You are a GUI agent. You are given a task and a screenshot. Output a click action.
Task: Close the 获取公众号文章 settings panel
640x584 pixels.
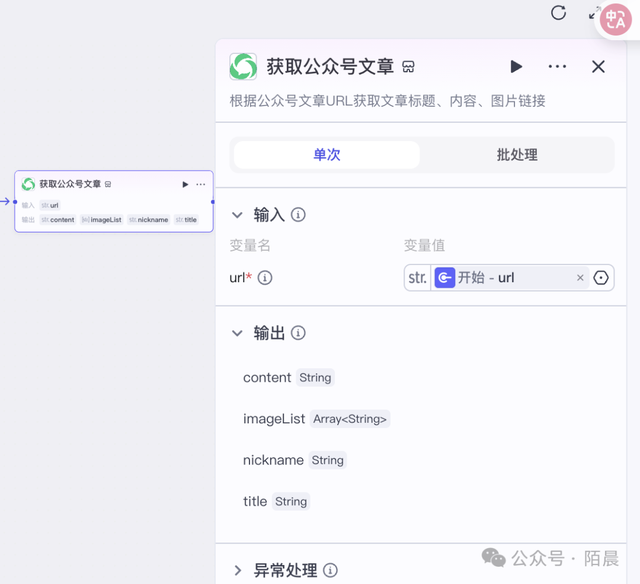click(x=598, y=67)
